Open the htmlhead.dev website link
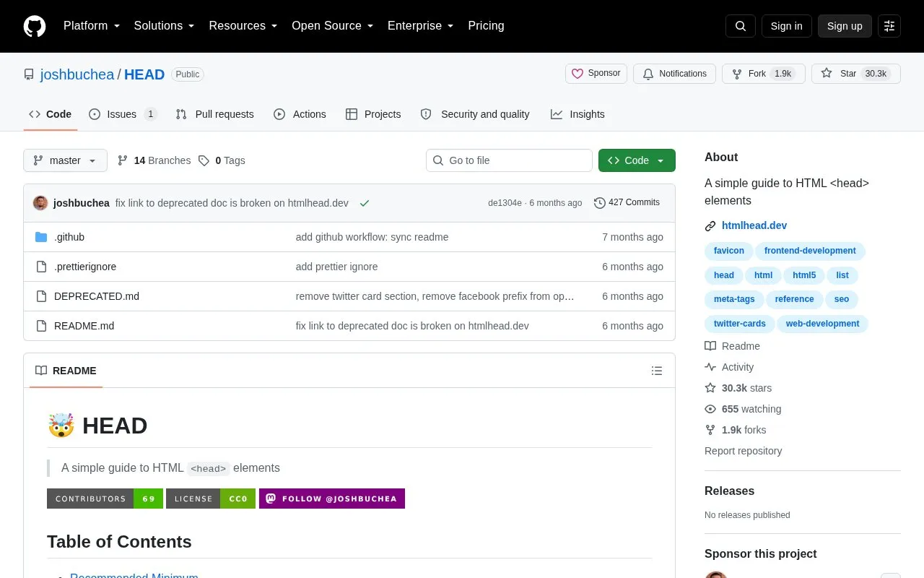Image resolution: width=924 pixels, height=578 pixels. (x=754, y=225)
